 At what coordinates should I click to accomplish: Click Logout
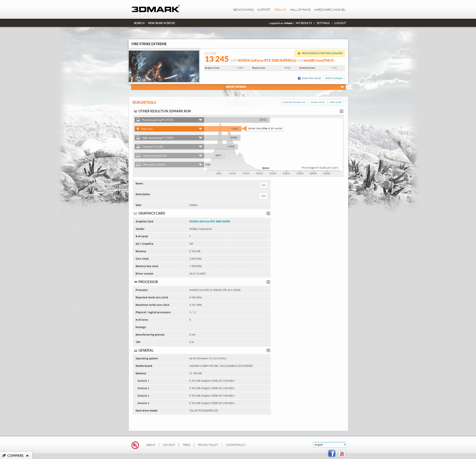(340, 23)
